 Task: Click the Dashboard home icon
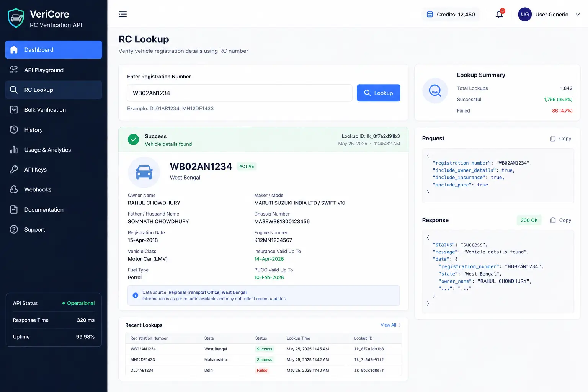(14, 50)
